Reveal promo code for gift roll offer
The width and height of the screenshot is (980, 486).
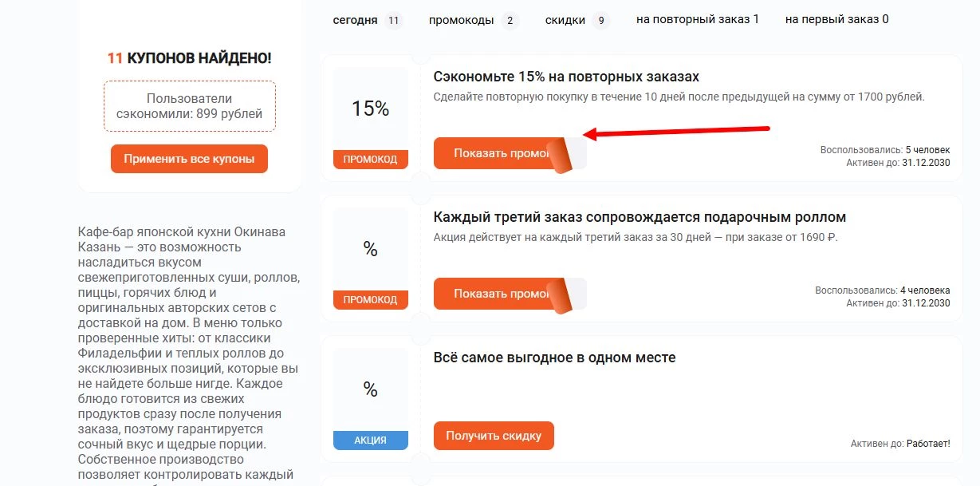click(x=494, y=294)
